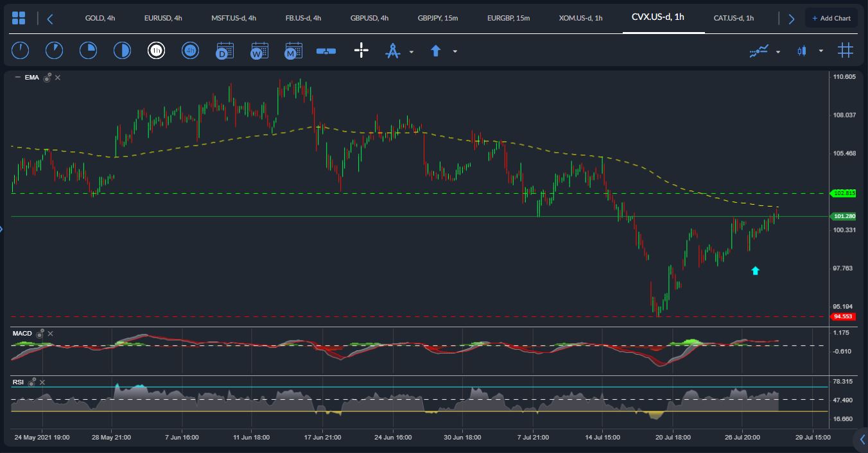Image resolution: width=868 pixels, height=453 pixels.
Task: Open the chart layout grid icon
Action: pos(19,18)
